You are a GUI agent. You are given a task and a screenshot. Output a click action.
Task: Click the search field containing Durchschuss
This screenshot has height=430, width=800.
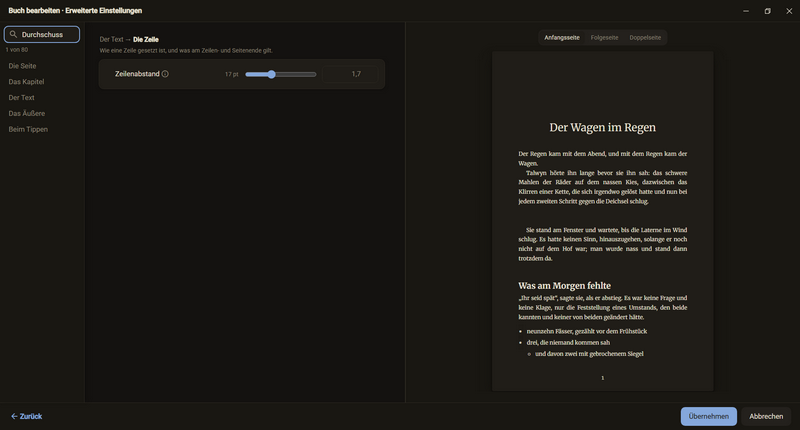pyautogui.click(x=42, y=34)
